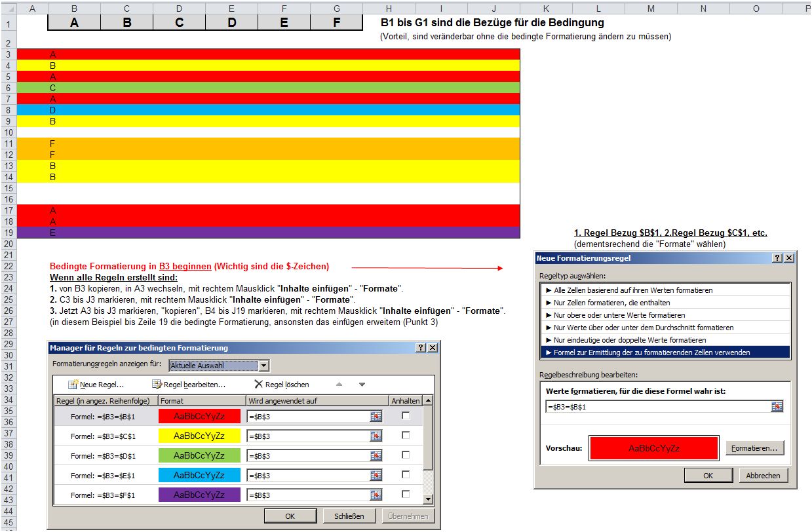Click the yellow format swatch of rule =$B3=$C$1

click(199, 436)
